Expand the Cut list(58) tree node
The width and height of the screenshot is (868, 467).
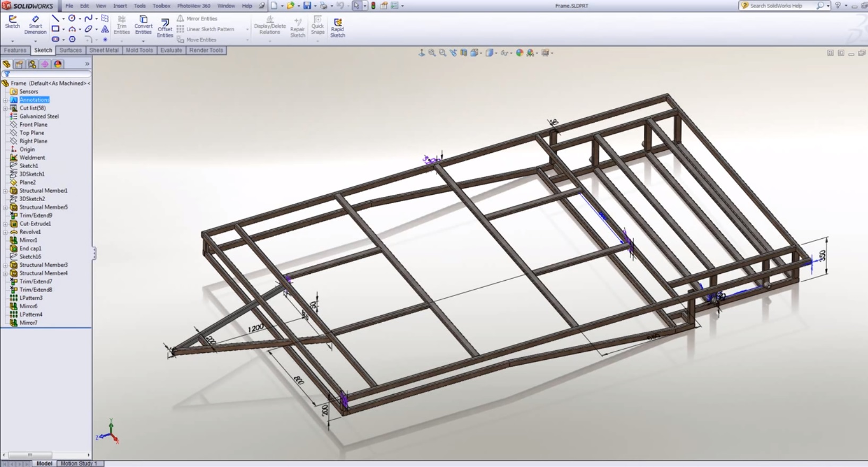(5, 108)
